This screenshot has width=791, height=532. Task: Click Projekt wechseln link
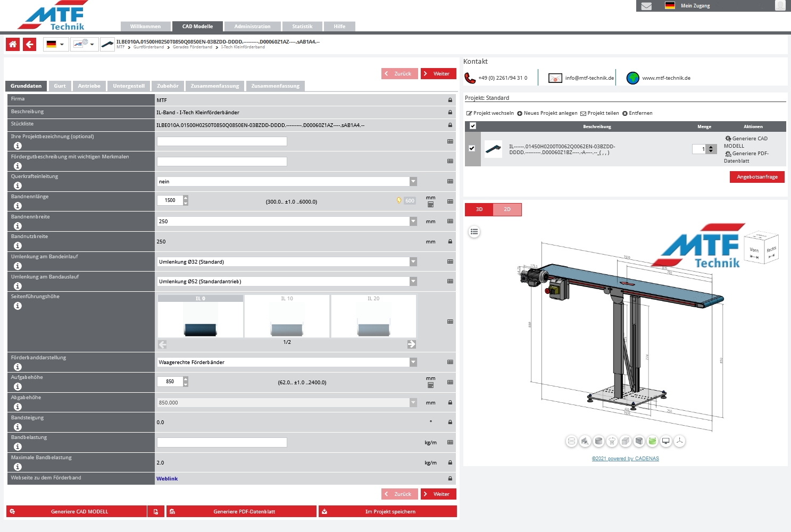coord(490,113)
